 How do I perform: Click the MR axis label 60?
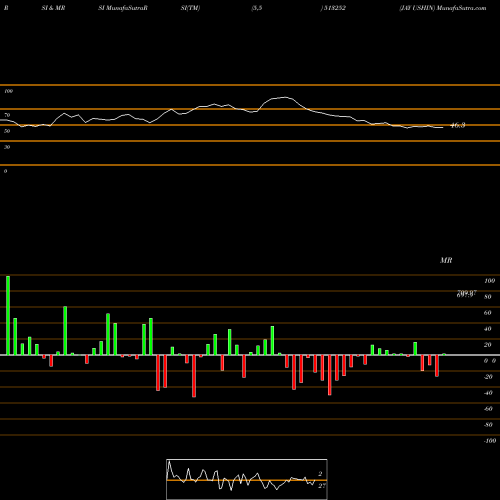488,313
